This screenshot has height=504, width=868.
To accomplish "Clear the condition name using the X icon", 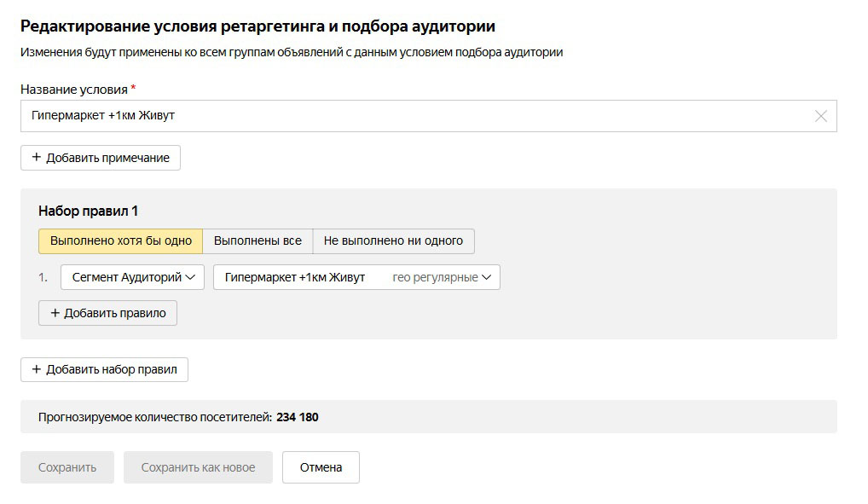I will 819,116.
